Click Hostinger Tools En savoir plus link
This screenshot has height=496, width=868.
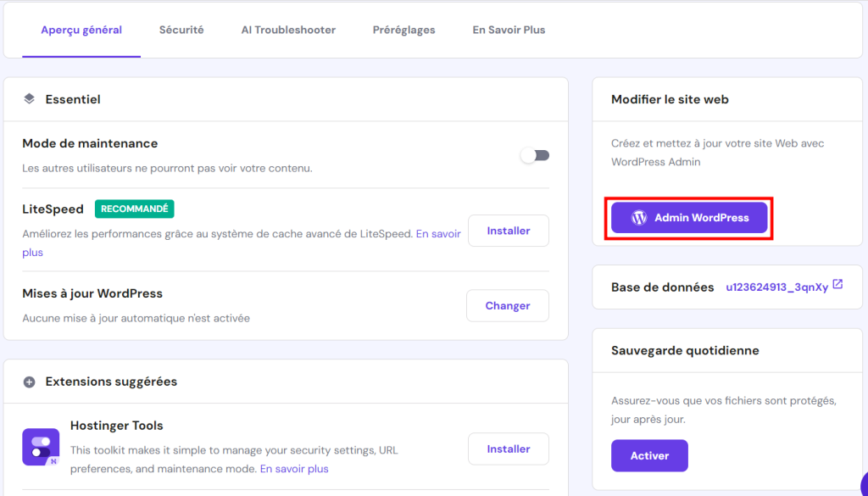point(294,469)
